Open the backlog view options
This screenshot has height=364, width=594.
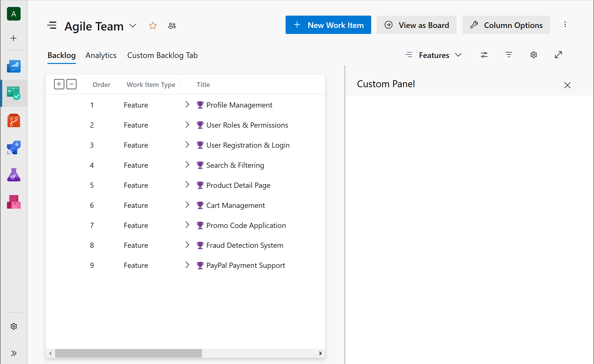tap(484, 55)
